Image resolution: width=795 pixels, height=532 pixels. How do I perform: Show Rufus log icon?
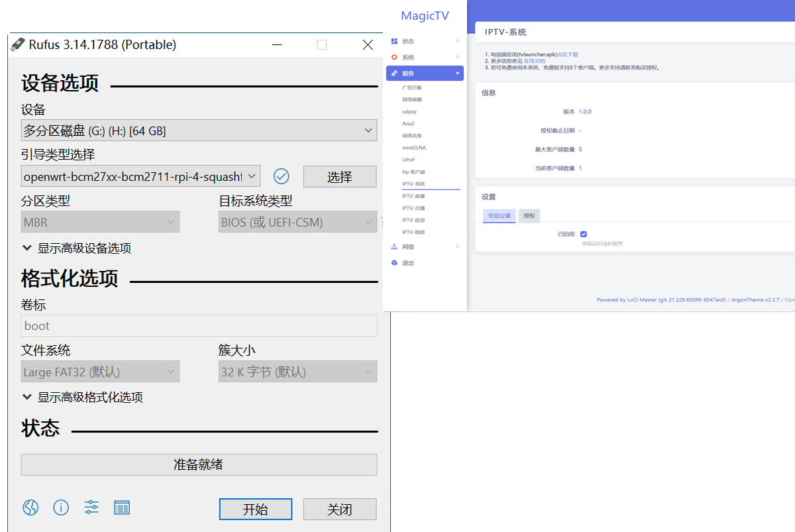click(x=122, y=507)
